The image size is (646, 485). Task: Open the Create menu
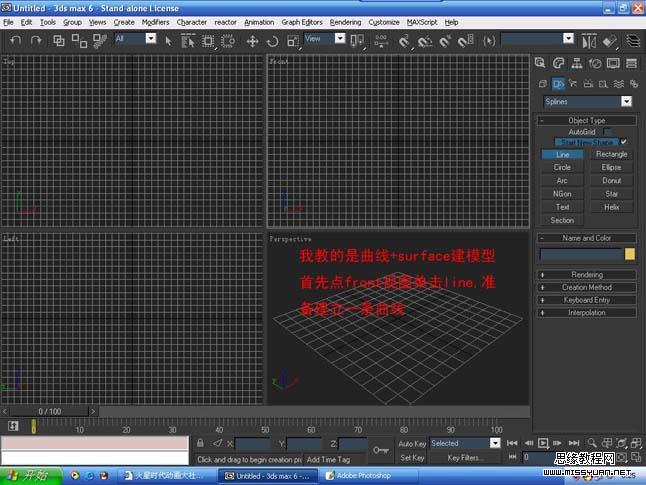click(124, 22)
